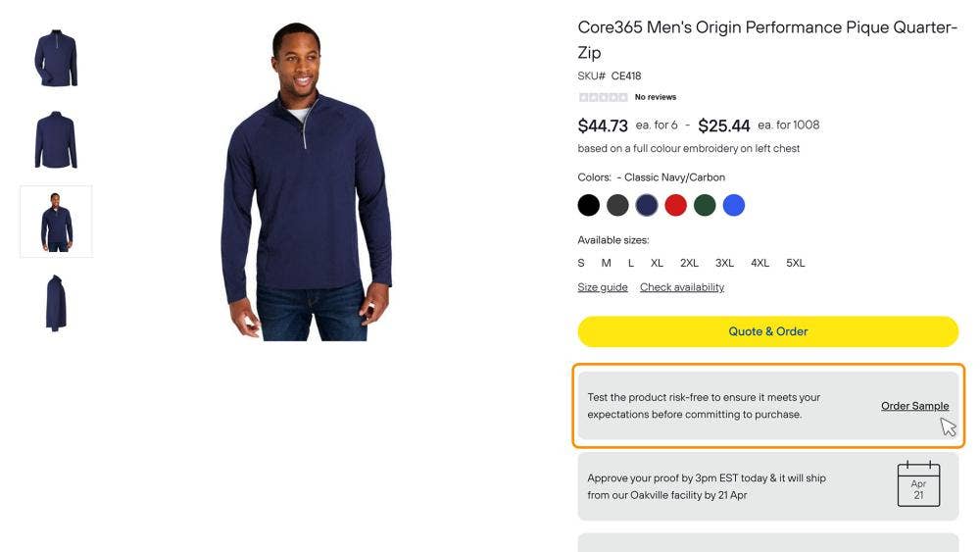This screenshot has width=980, height=552.
Task: Select size 2XL
Action: [x=689, y=263]
